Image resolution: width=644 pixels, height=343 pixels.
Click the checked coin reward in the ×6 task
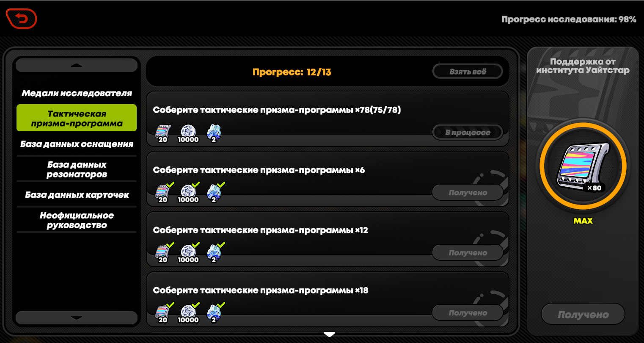(x=188, y=194)
